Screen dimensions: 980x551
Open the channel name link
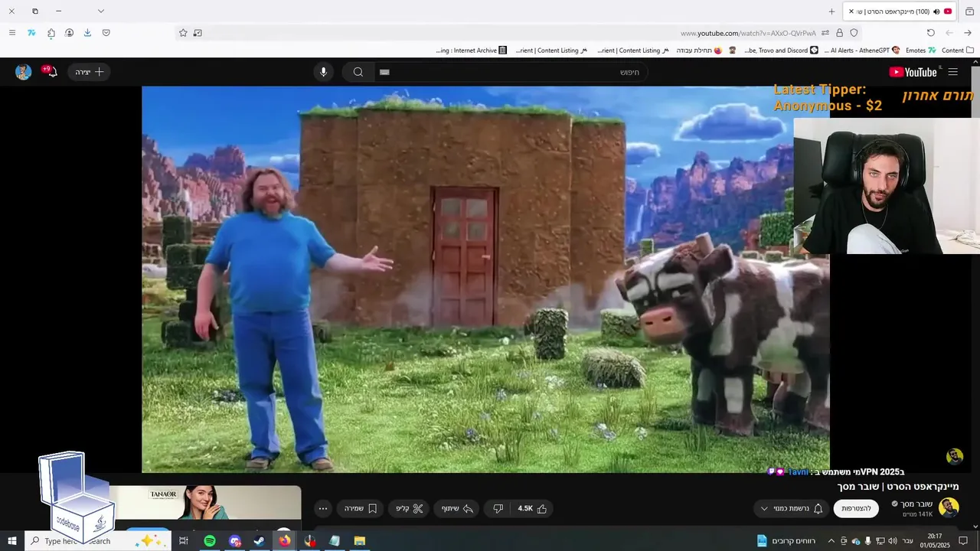(x=916, y=504)
